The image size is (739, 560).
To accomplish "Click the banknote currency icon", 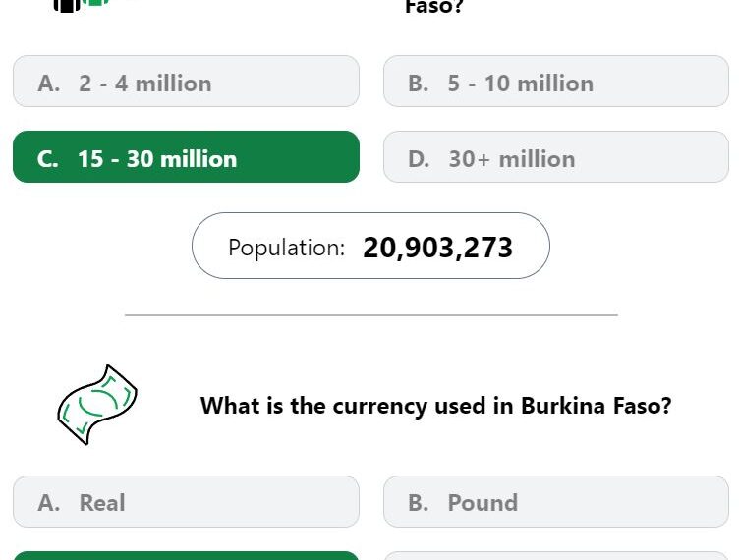I will tap(97, 405).
